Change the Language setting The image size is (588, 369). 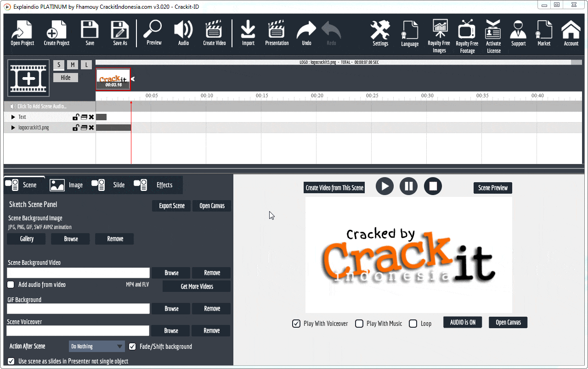pyautogui.click(x=410, y=33)
